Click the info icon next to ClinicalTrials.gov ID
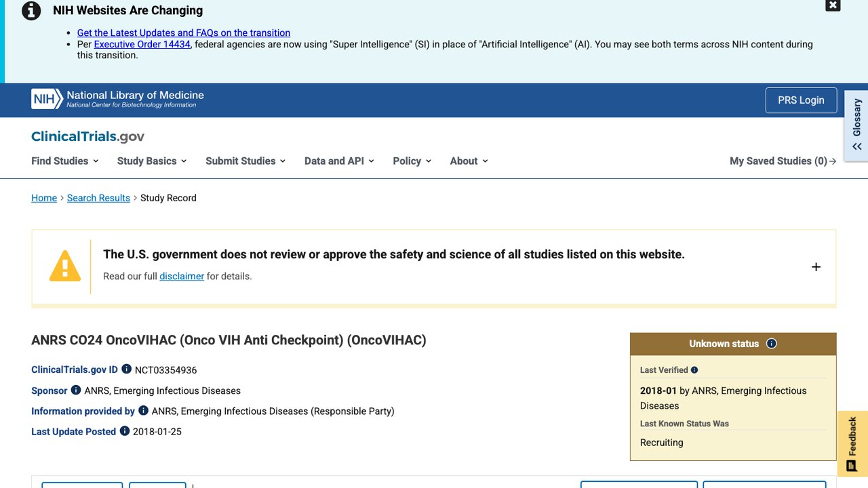Viewport: 868px width, 488px height. (127, 369)
